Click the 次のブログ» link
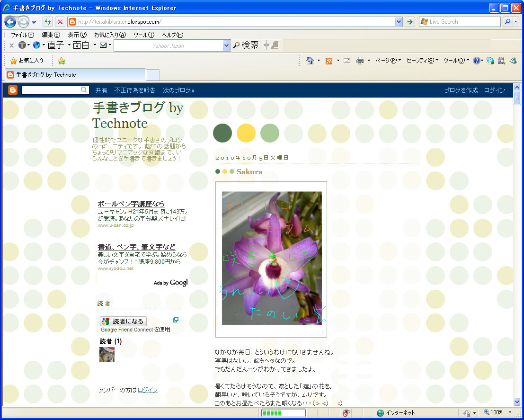Viewport: 524px width, 420px height. (178, 90)
